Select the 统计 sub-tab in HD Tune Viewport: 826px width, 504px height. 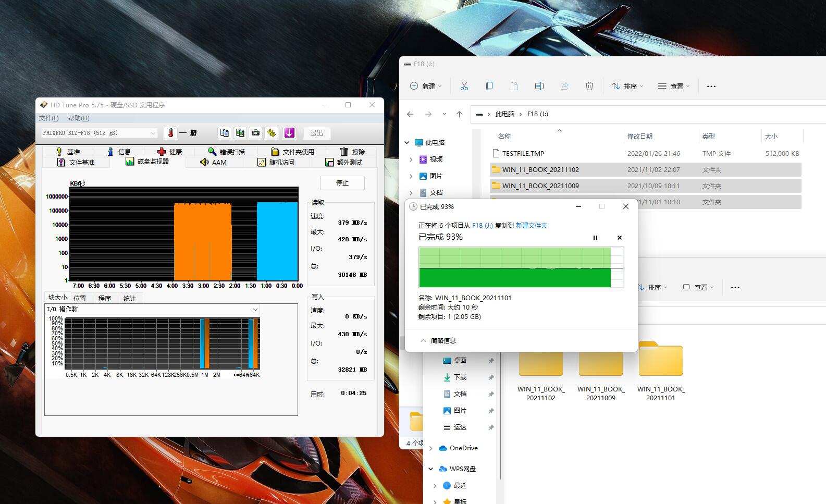130,298
